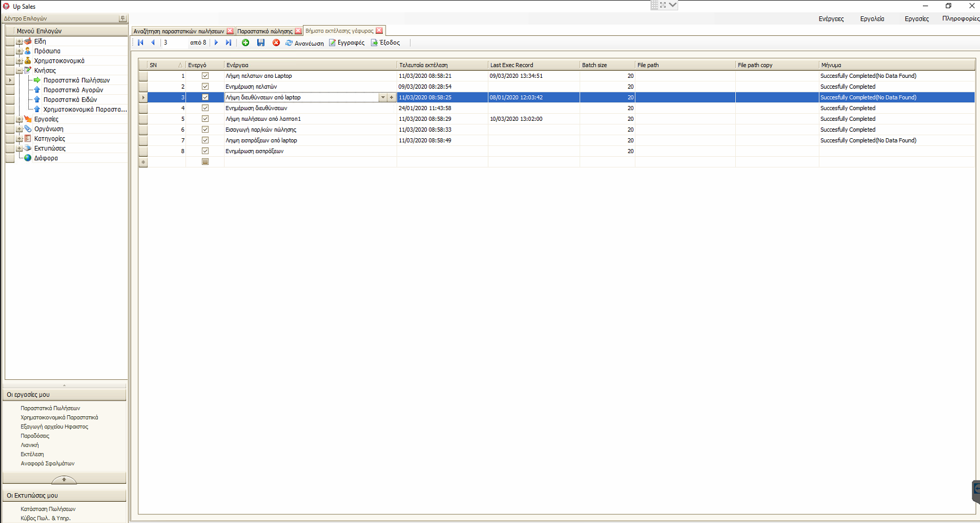Click the fullscreen icon in title bar
Screen dimensions: 980x523
(x=663, y=5)
